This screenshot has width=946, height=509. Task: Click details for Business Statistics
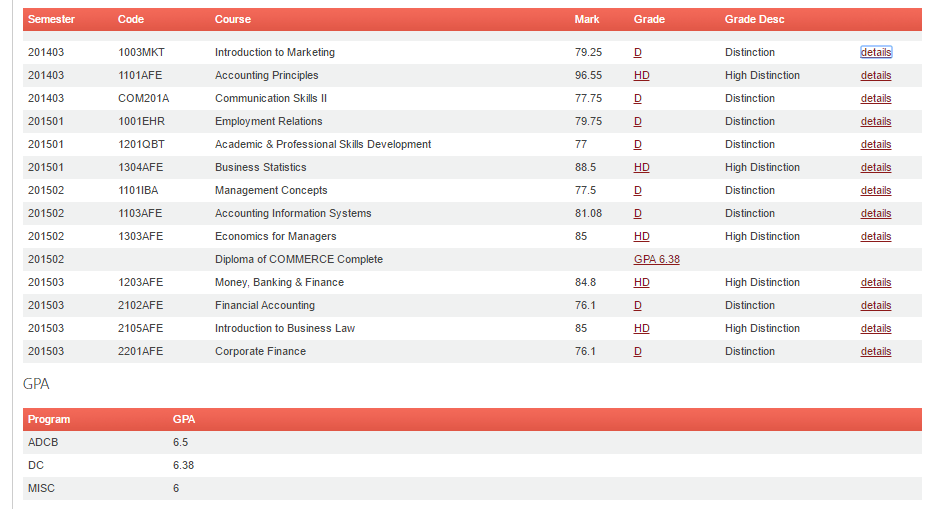click(876, 167)
